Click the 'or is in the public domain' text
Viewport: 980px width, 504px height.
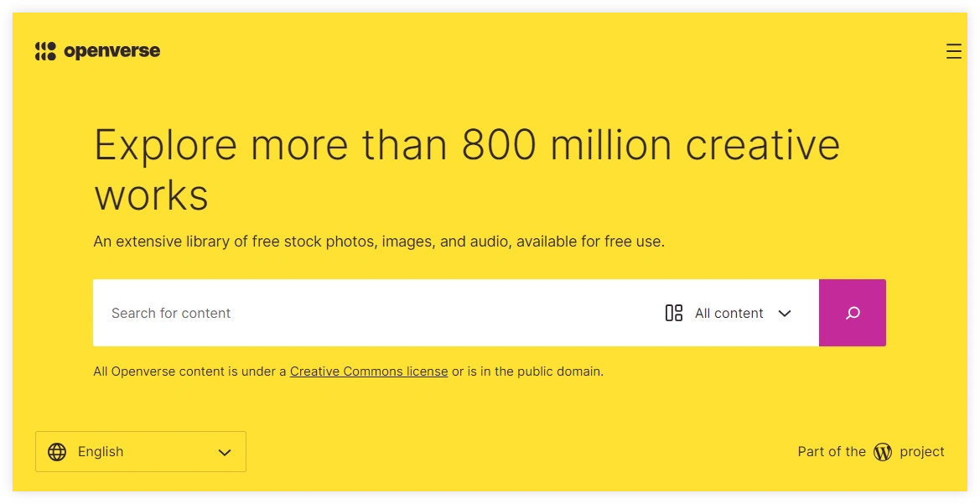(527, 372)
